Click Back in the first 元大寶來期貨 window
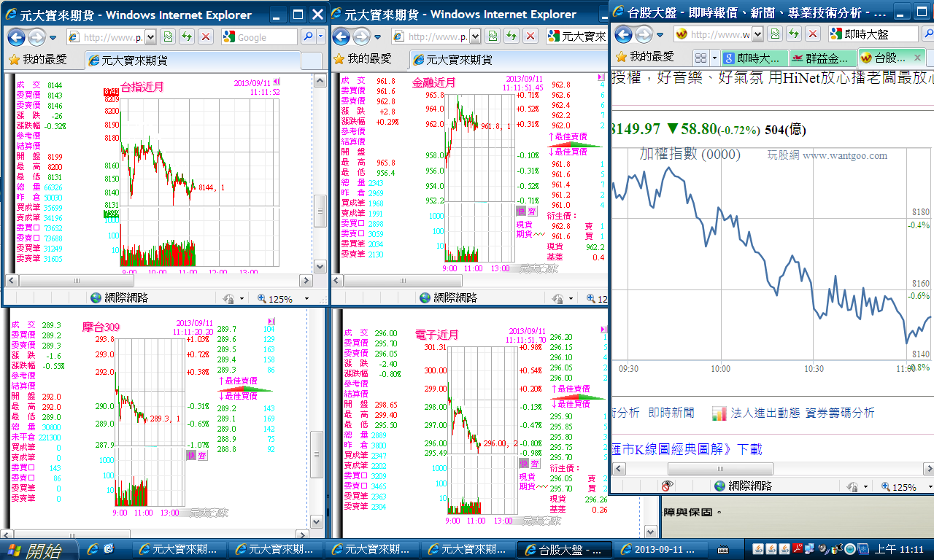934x560 pixels. click(x=15, y=36)
